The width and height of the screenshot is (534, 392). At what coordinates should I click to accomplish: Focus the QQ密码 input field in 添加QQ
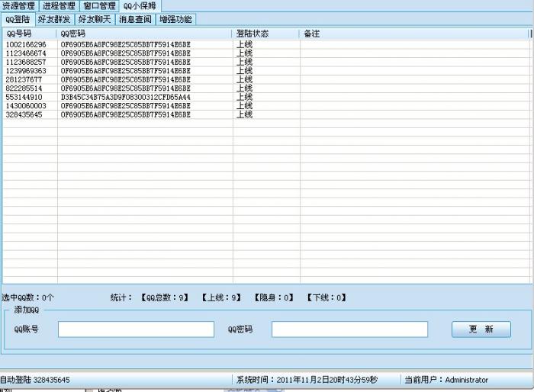pyautogui.click(x=349, y=329)
